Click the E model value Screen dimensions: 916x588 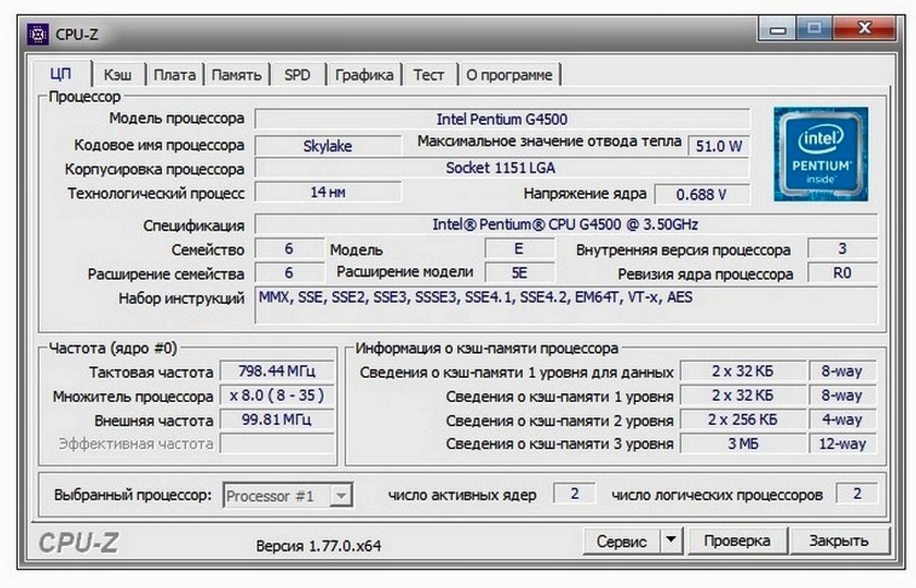pyautogui.click(x=519, y=249)
